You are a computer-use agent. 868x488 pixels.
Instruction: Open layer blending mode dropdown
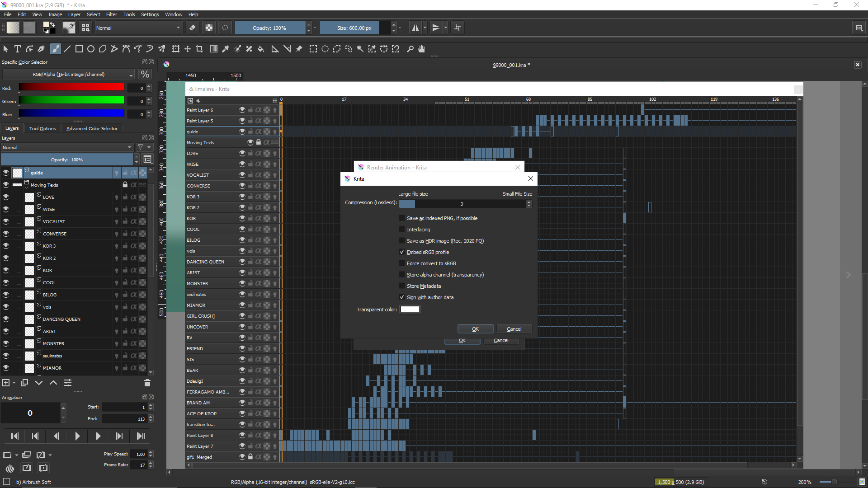tap(67, 147)
